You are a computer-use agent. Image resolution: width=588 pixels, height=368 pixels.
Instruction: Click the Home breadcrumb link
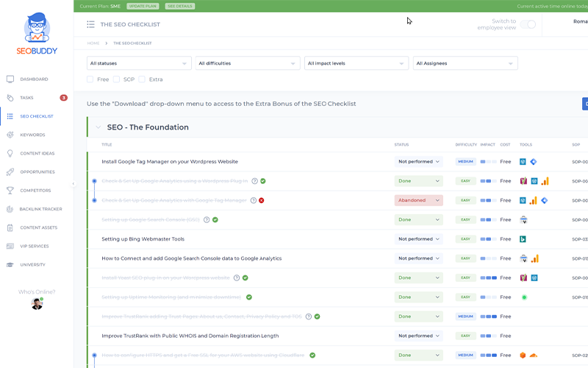(x=93, y=43)
